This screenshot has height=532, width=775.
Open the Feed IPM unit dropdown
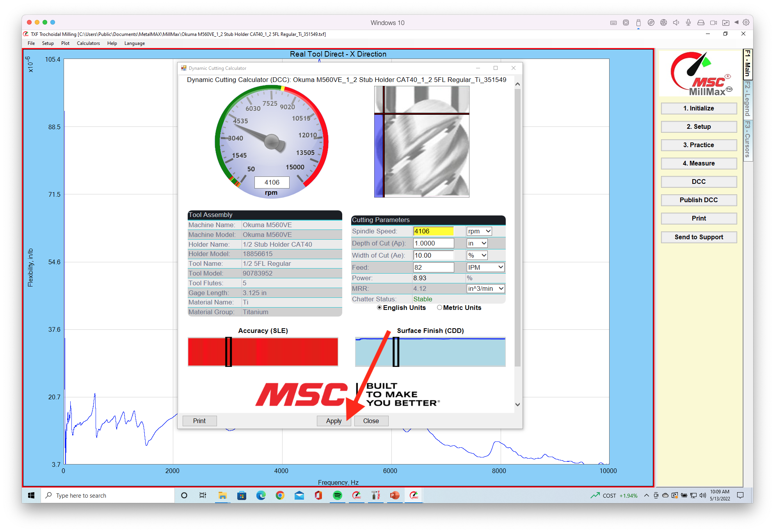tap(485, 267)
